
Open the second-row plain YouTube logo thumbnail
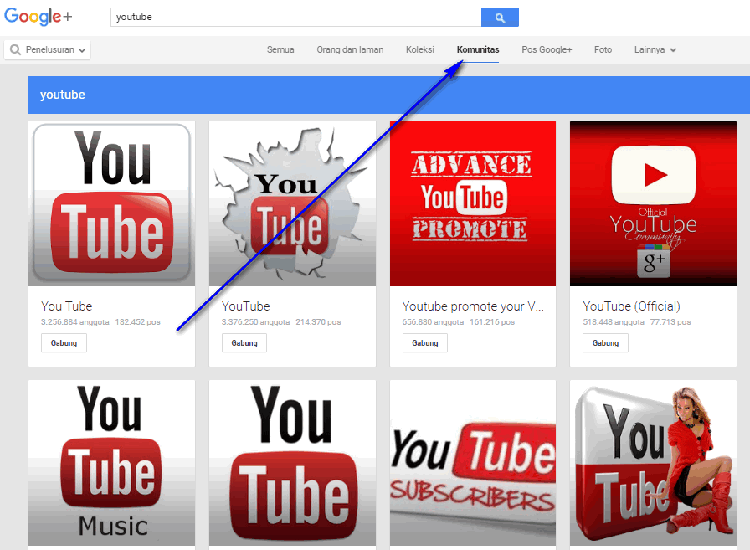[292, 462]
